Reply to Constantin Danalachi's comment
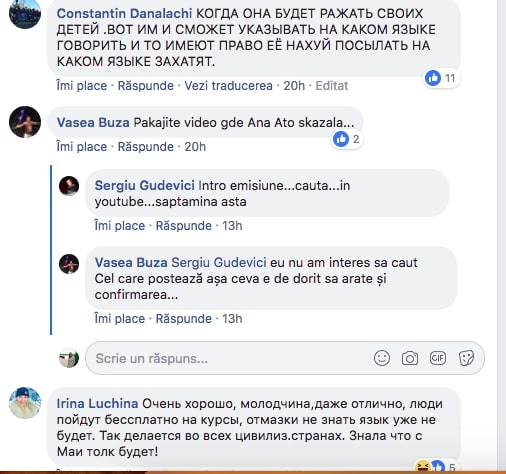506x474 pixels. tap(146, 86)
